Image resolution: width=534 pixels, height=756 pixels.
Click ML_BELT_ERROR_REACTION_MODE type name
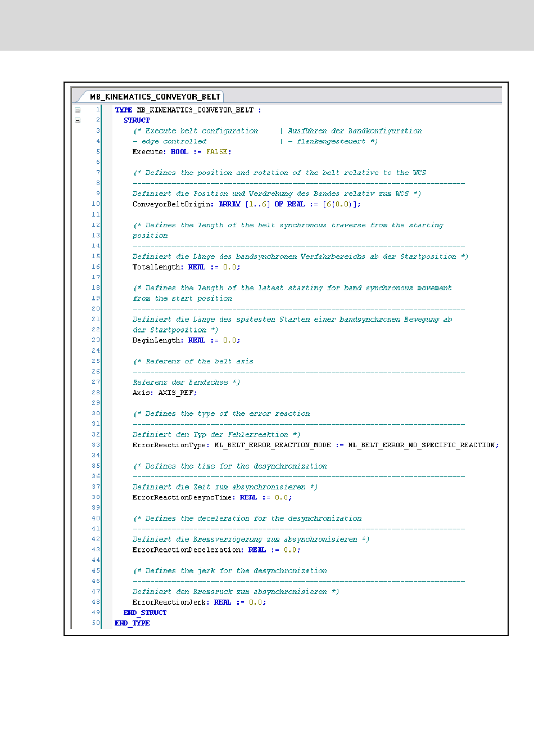(273, 445)
